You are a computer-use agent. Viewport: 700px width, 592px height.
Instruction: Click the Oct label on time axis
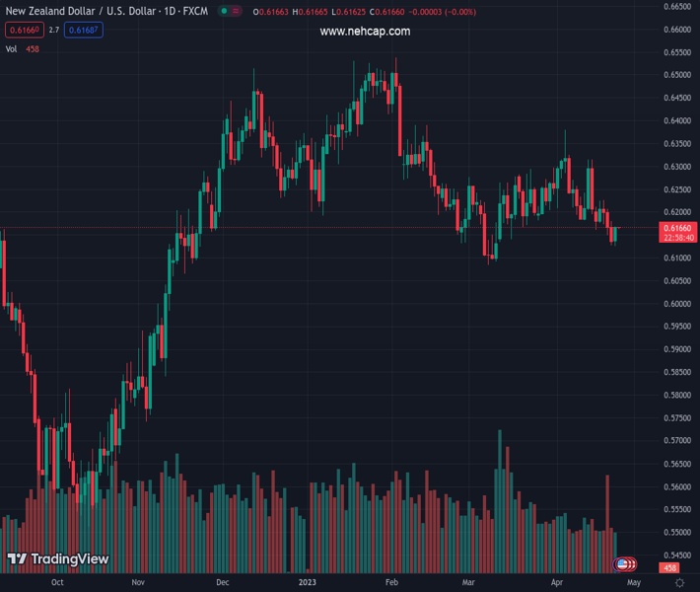(57, 583)
